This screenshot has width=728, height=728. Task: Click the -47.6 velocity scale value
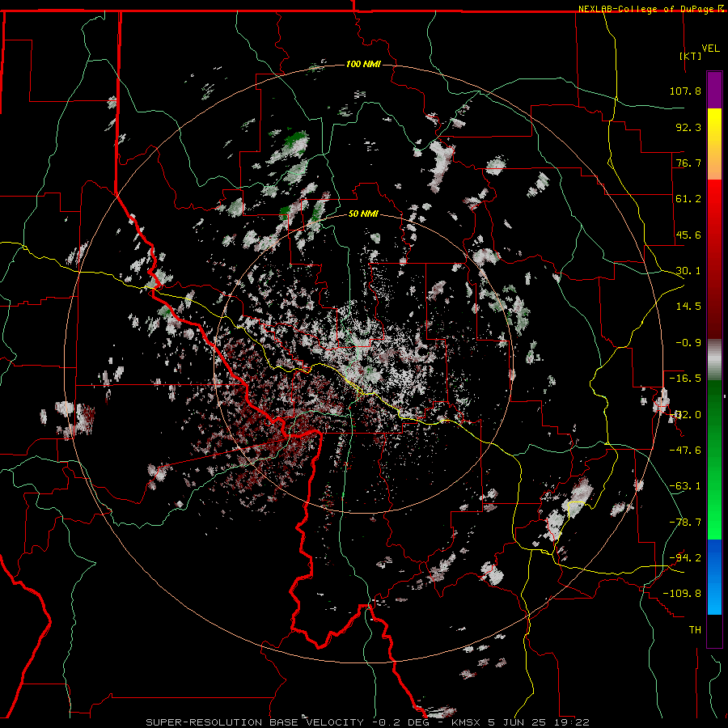(x=685, y=451)
